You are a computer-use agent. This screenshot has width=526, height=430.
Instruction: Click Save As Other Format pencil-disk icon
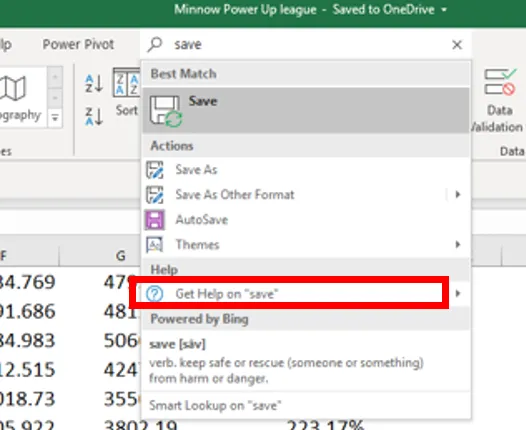(x=155, y=195)
